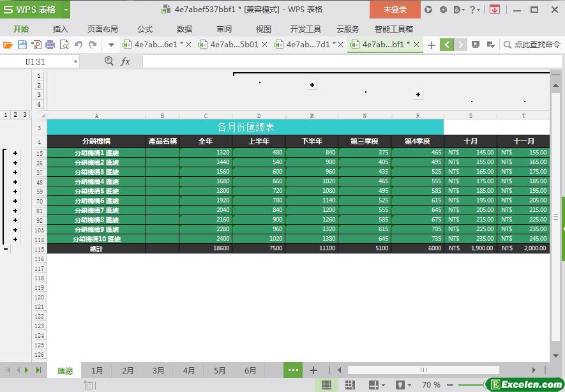Viewport: 565px width, 392px height.
Task: Open the 插入 ribbon tab
Action: tap(61, 29)
